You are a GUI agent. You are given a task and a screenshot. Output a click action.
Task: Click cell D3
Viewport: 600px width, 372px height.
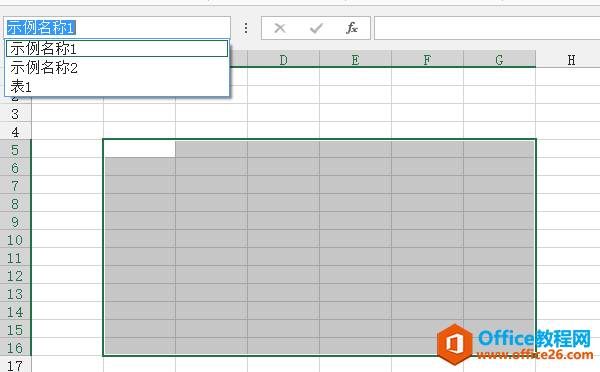(x=284, y=114)
